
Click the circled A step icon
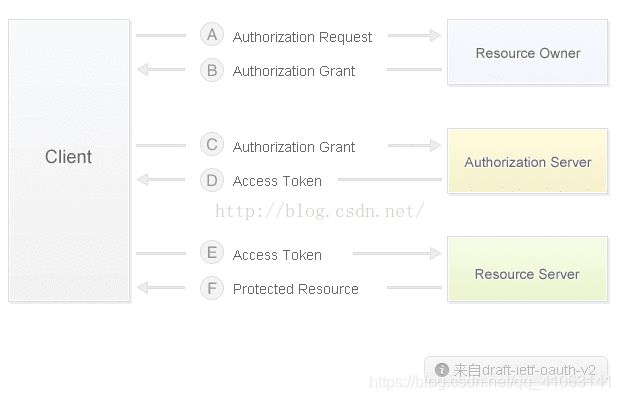[x=212, y=34]
